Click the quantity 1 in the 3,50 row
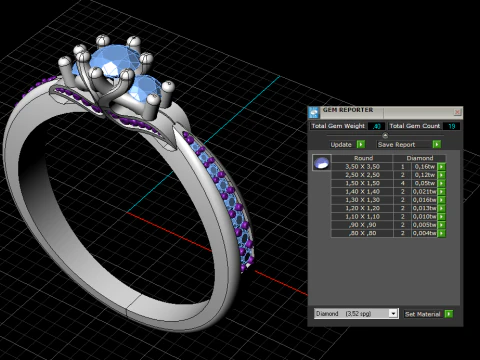The height and width of the screenshot is (360, 480). click(403, 167)
